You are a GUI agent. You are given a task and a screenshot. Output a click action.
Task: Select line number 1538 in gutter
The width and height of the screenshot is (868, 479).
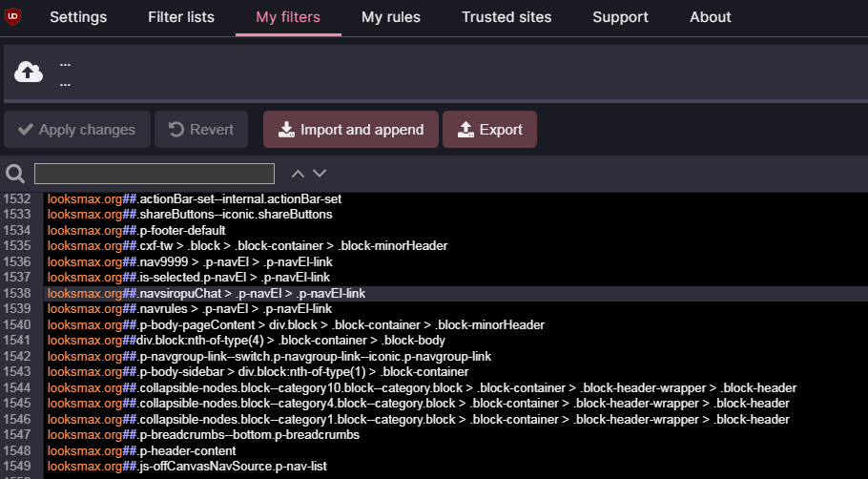pyautogui.click(x=16, y=293)
